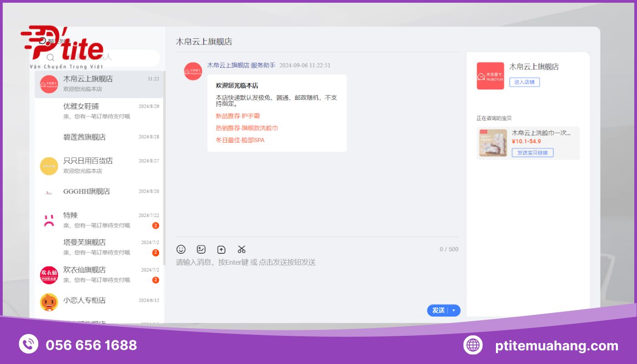The image size is (637, 364).
Task: Click the 0 / 500 character counter
Action: point(449,249)
